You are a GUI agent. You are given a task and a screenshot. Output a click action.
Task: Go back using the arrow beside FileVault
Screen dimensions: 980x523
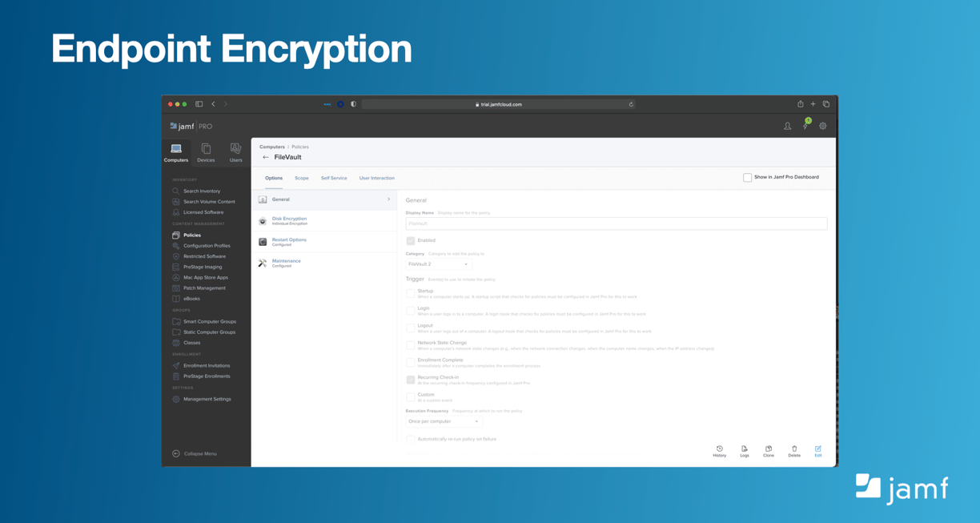point(266,158)
